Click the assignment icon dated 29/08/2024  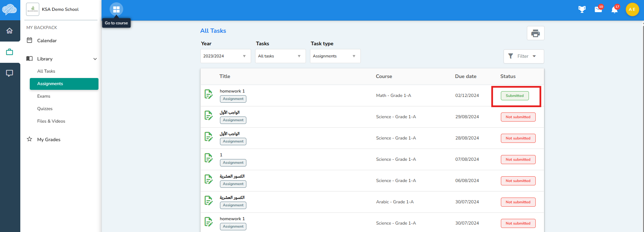point(208,115)
